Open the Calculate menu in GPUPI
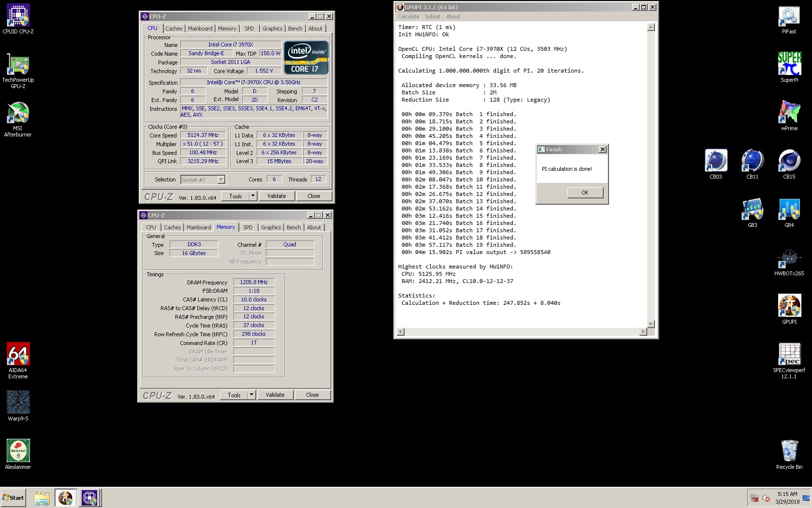The image size is (812, 508). (x=408, y=16)
